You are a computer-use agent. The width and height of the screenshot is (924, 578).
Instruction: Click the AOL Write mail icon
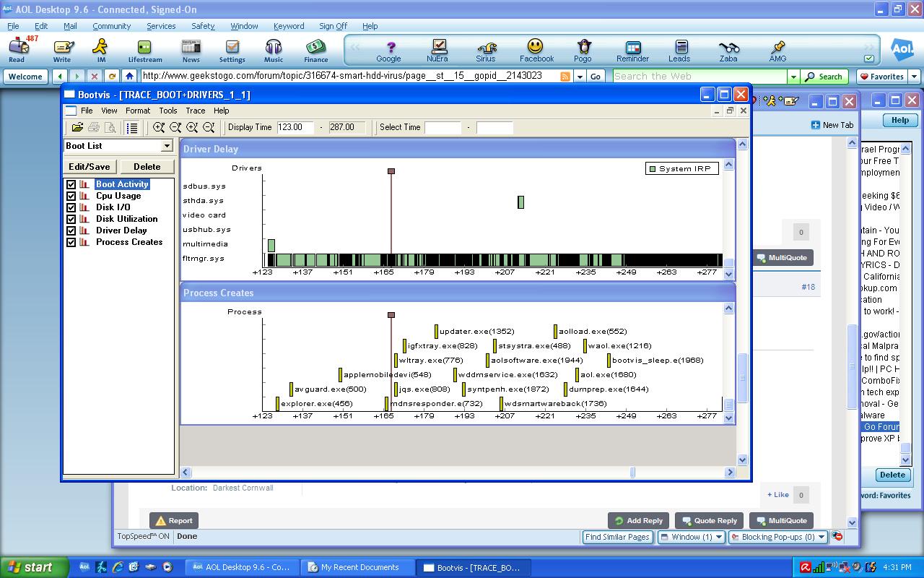pyautogui.click(x=62, y=49)
